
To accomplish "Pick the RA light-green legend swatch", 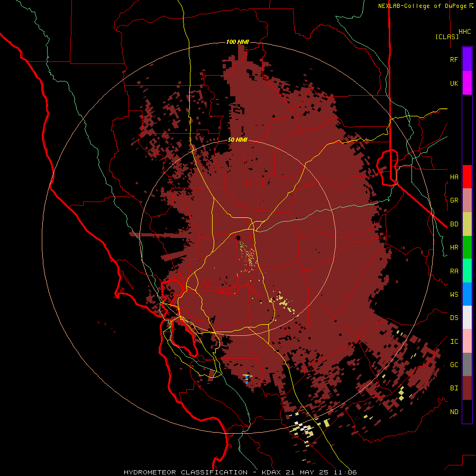I will [467, 271].
